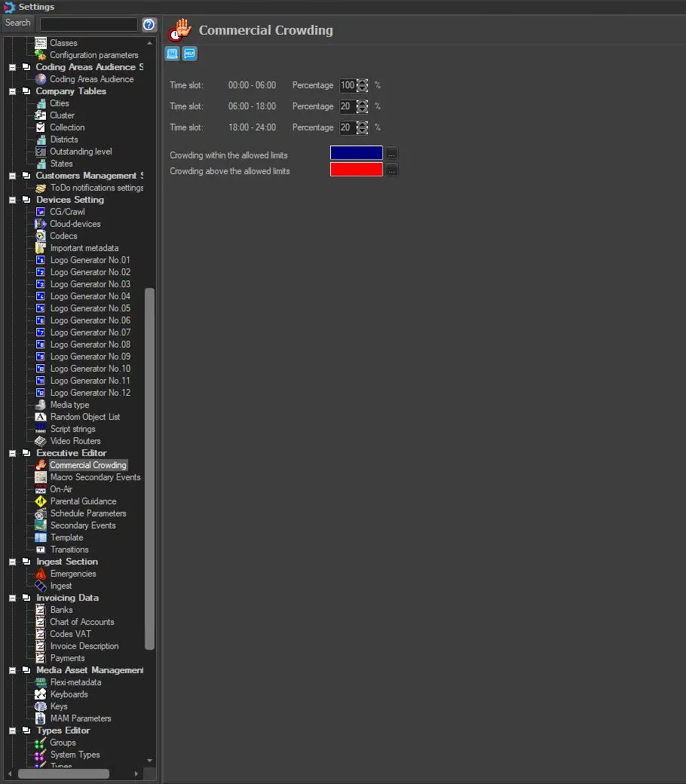Open the Emergencies item under Ingest Section
This screenshot has width=686, height=784.
point(72,574)
